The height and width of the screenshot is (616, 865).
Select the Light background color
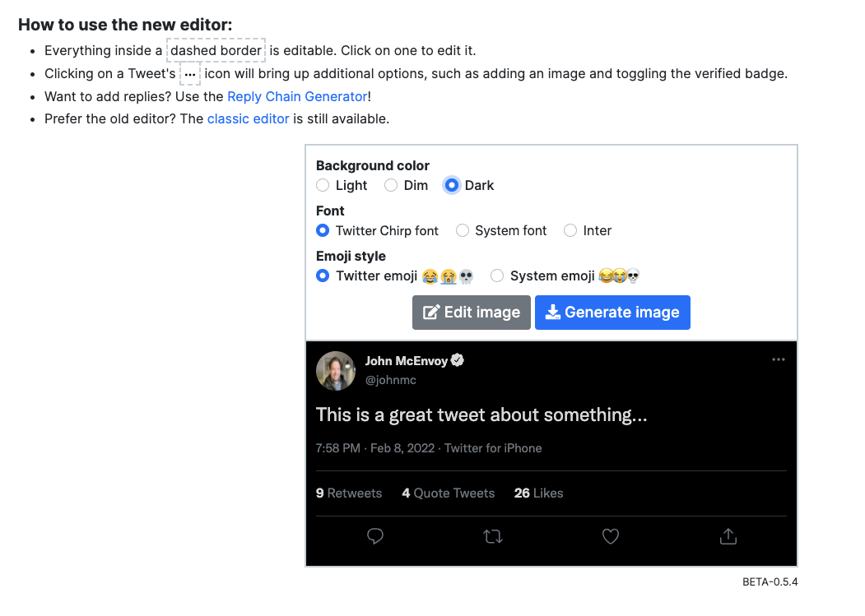pos(323,185)
